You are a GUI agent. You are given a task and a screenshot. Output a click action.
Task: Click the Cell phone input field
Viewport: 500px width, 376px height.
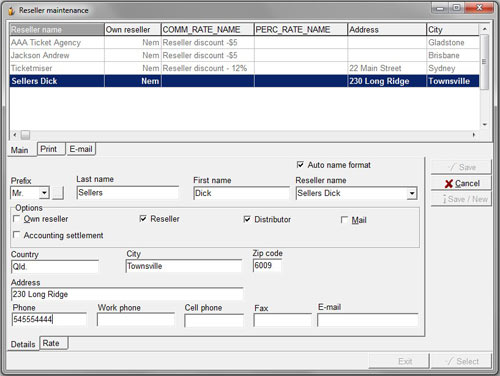[x=214, y=320]
